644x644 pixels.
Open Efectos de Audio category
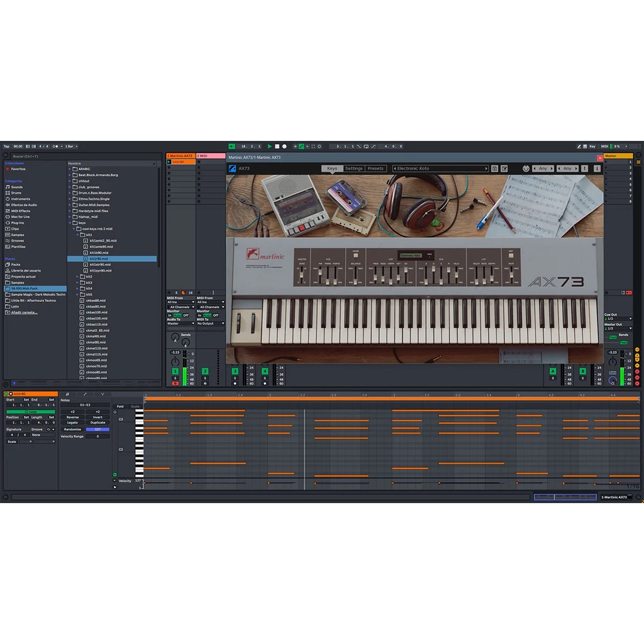tap(24, 205)
